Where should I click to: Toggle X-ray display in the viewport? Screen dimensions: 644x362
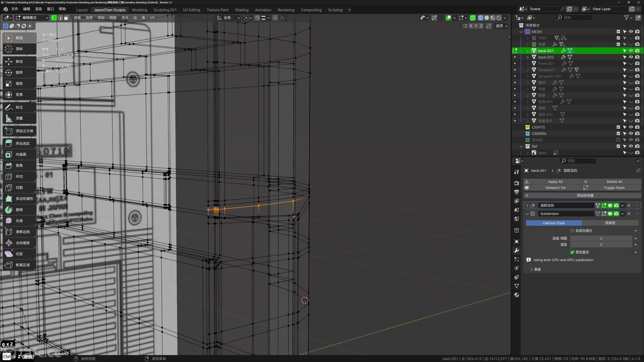coord(472,18)
